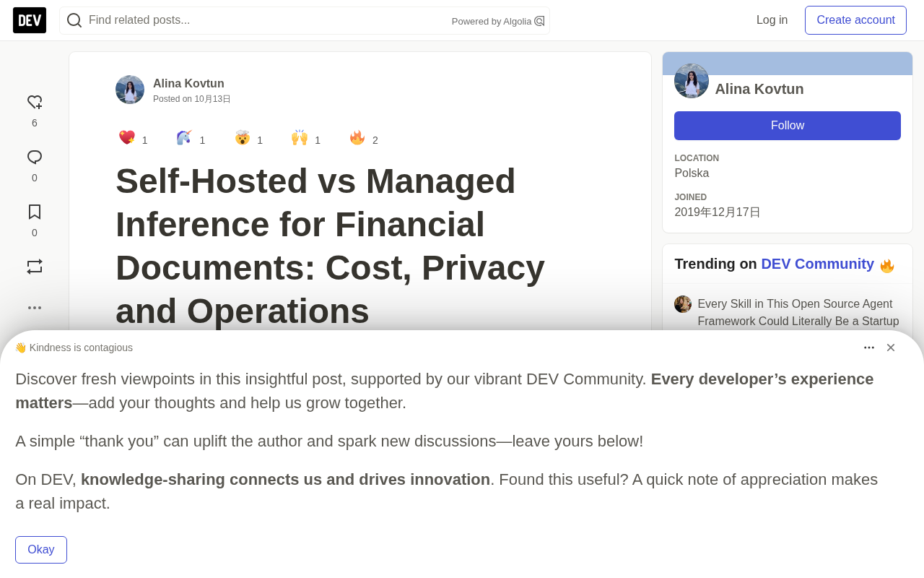The image size is (924, 578).
Task: Open the trending post about Open Source Agent Framework
Action: click(x=798, y=312)
